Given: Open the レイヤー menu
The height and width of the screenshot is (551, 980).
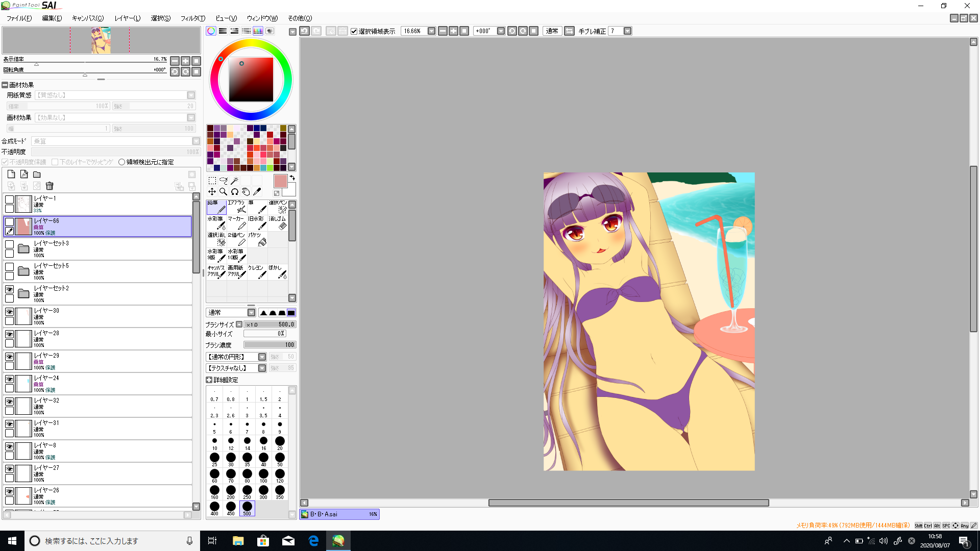Looking at the screenshot, I should pos(127,18).
